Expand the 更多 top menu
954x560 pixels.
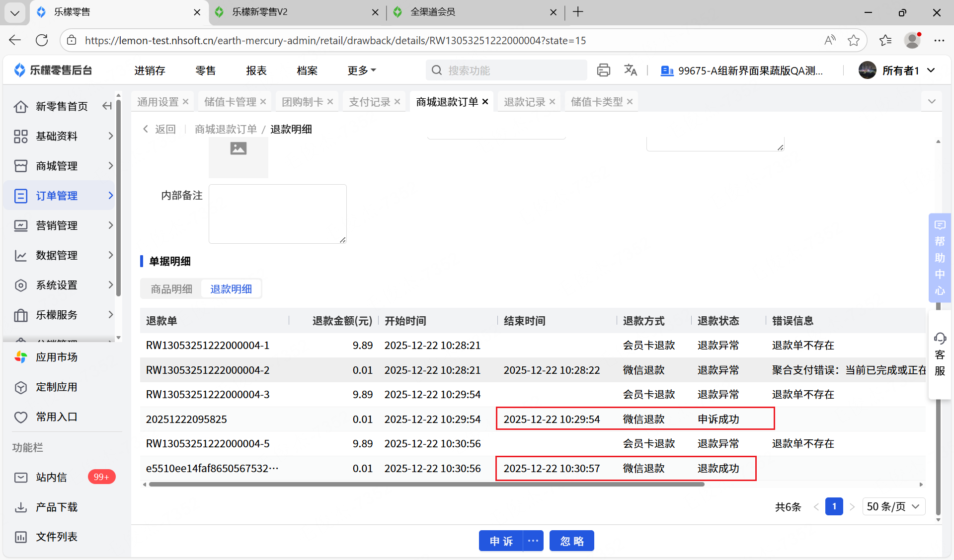(361, 70)
